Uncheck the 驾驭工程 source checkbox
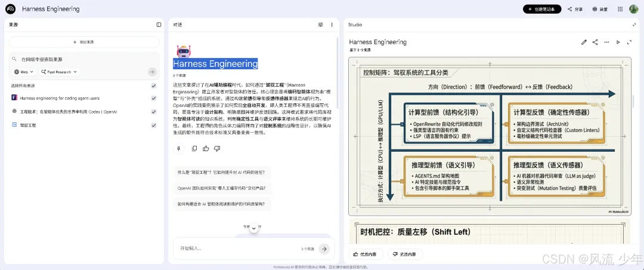The height and width of the screenshot is (270, 644). [x=154, y=125]
